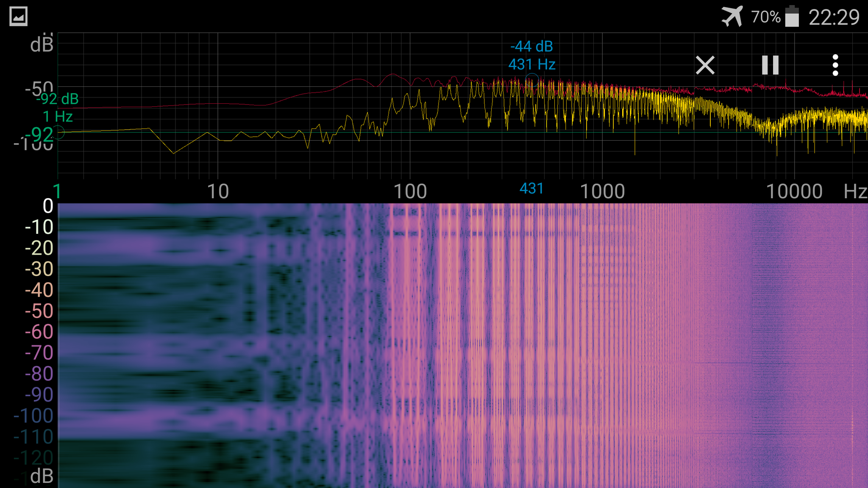Image resolution: width=868 pixels, height=488 pixels.
Task: Tap the blue 431 frequency axis marker
Action: (x=531, y=189)
